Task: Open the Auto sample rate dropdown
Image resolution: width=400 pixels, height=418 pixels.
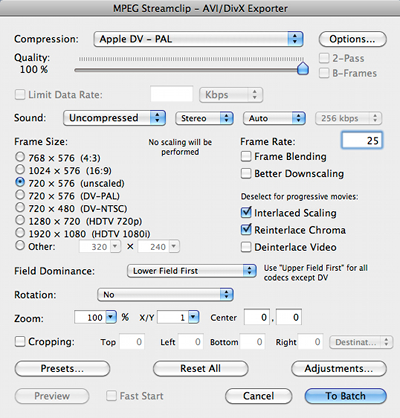Action: pos(274,118)
